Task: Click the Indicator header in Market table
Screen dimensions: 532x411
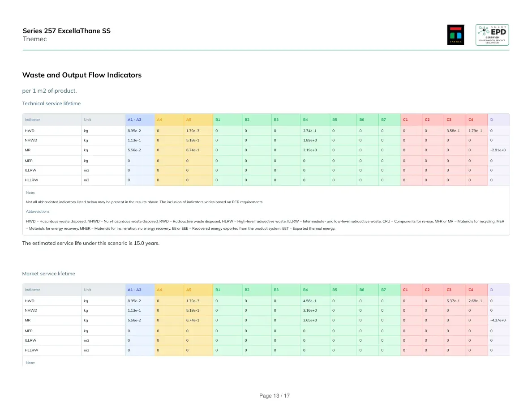Action: (x=32, y=290)
